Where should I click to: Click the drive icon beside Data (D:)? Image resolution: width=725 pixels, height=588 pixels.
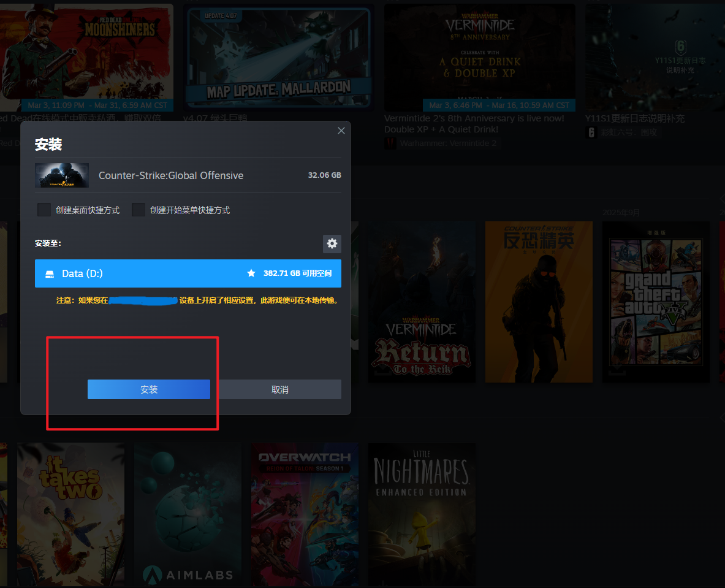pyautogui.click(x=50, y=273)
